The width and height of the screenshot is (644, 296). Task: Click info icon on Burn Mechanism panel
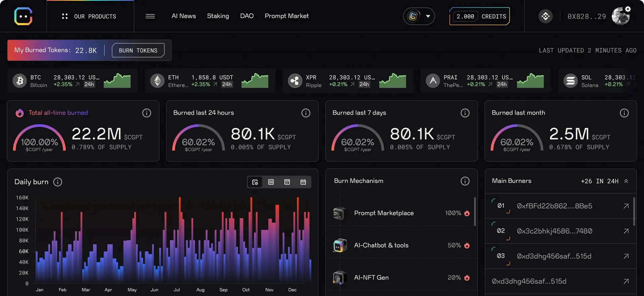(465, 181)
